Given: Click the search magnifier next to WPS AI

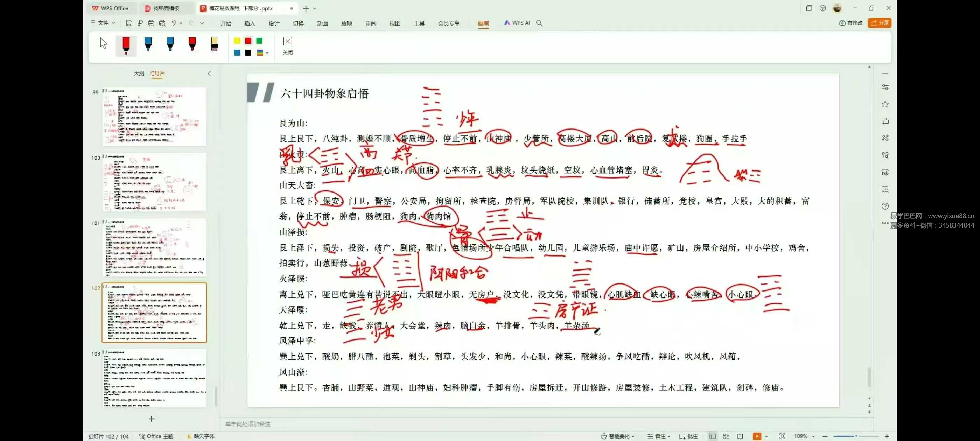Looking at the screenshot, I should tap(539, 23).
